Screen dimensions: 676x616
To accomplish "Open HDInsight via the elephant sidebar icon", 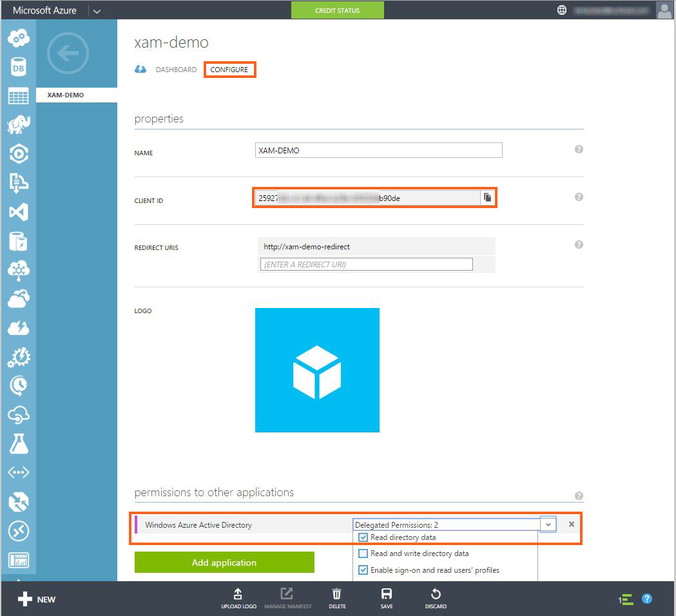I will click(x=18, y=124).
